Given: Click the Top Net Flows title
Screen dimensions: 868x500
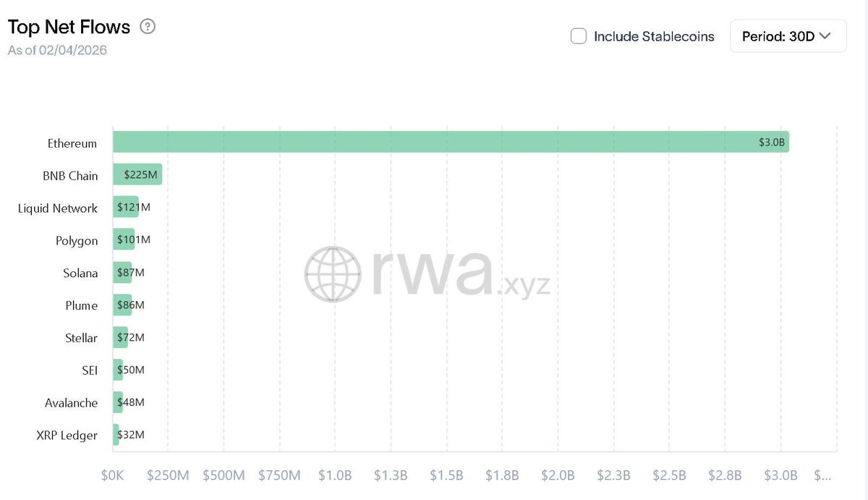Looking at the screenshot, I should [x=69, y=27].
